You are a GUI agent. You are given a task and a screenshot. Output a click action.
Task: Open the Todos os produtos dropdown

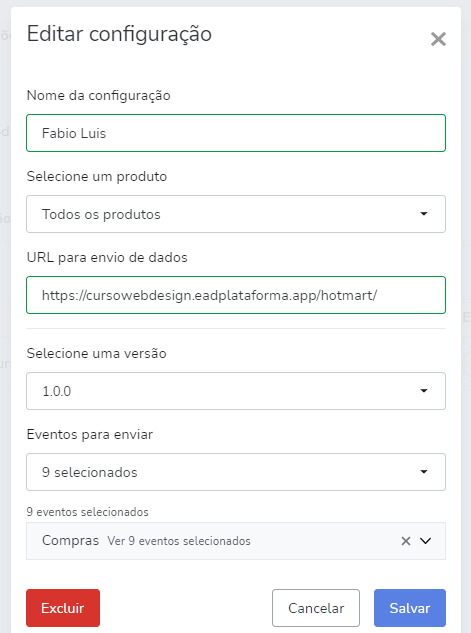point(236,214)
